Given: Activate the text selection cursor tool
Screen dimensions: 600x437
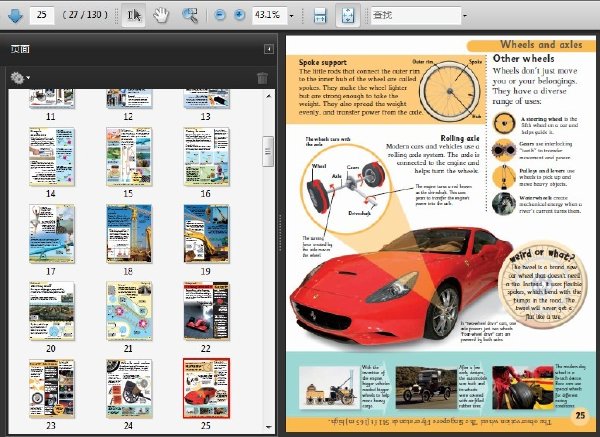Looking at the screenshot, I should (134, 15).
